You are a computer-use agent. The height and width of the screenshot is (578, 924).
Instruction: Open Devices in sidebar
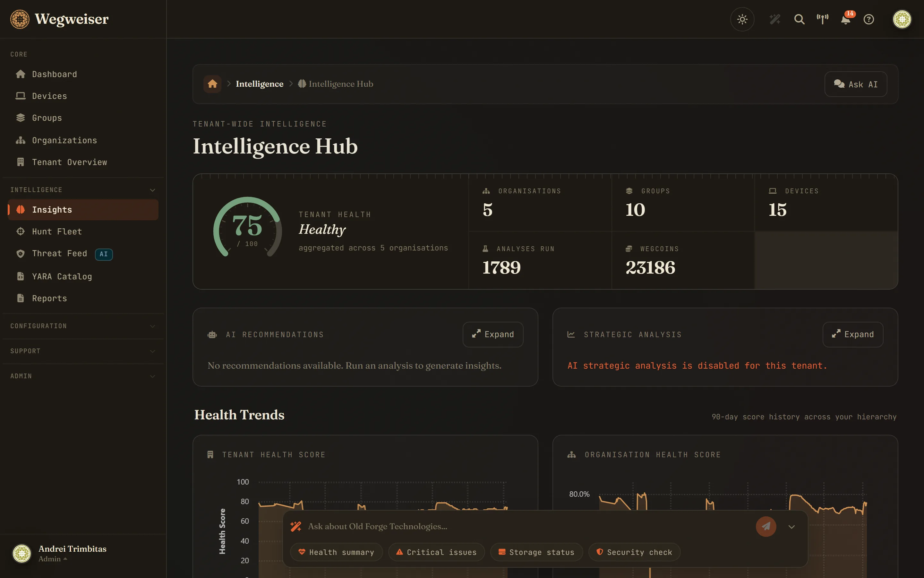[x=83, y=96]
